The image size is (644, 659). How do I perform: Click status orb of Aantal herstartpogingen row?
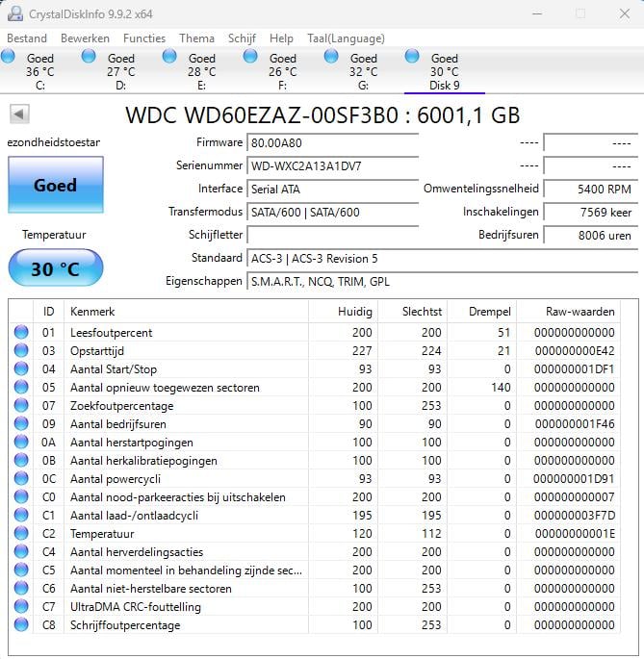pyautogui.click(x=21, y=442)
